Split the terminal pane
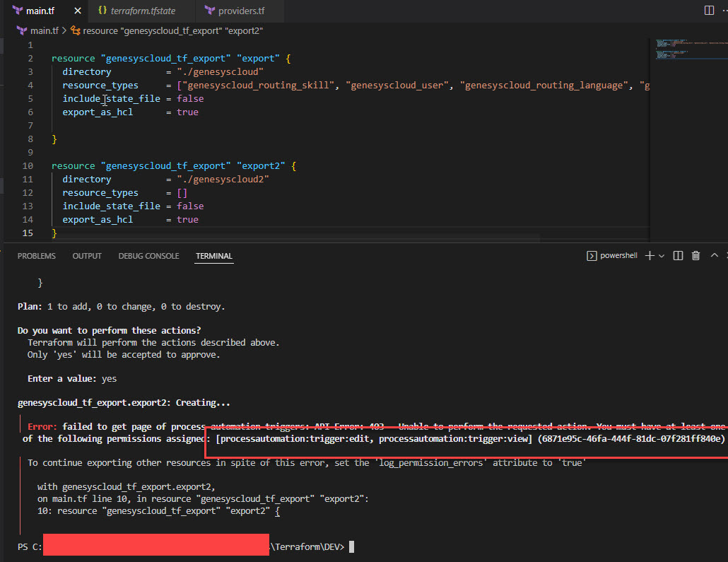Image resolution: width=728 pixels, height=562 pixels. point(678,256)
